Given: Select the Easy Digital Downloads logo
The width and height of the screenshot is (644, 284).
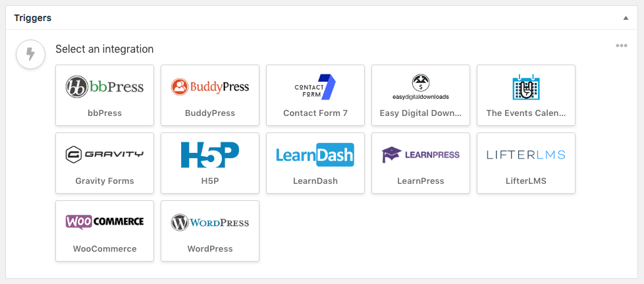Looking at the screenshot, I should tap(421, 87).
